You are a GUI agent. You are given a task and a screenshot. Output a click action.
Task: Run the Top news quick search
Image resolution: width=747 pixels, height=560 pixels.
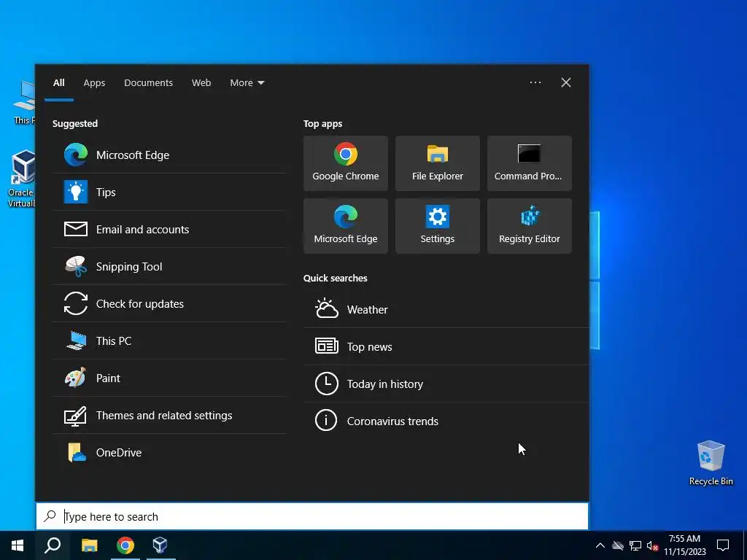tap(446, 346)
